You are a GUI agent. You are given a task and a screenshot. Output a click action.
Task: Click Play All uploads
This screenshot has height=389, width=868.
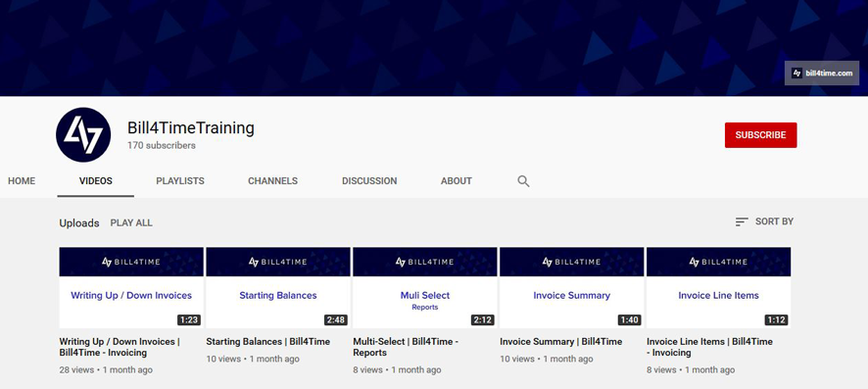point(131,223)
